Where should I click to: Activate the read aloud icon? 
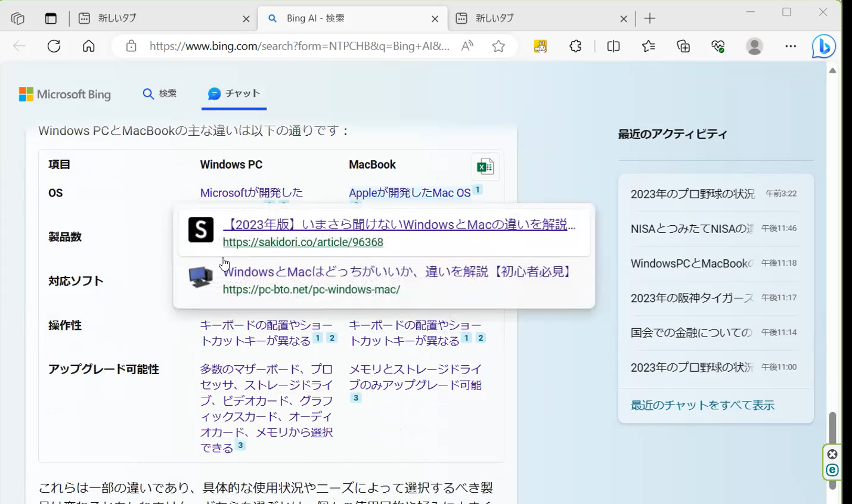tap(467, 46)
